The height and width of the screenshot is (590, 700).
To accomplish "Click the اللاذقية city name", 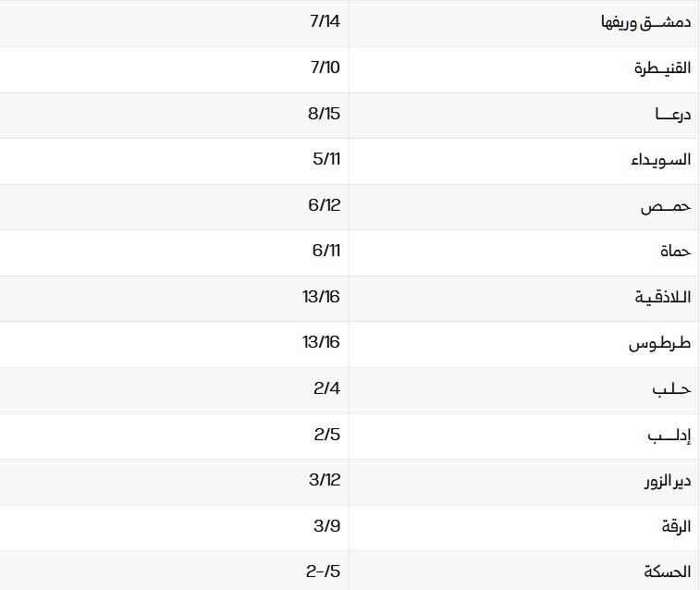I will (663, 298).
